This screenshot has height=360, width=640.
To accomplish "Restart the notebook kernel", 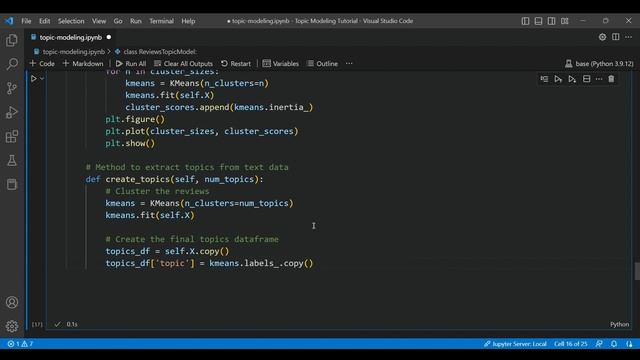I will tap(236, 64).
